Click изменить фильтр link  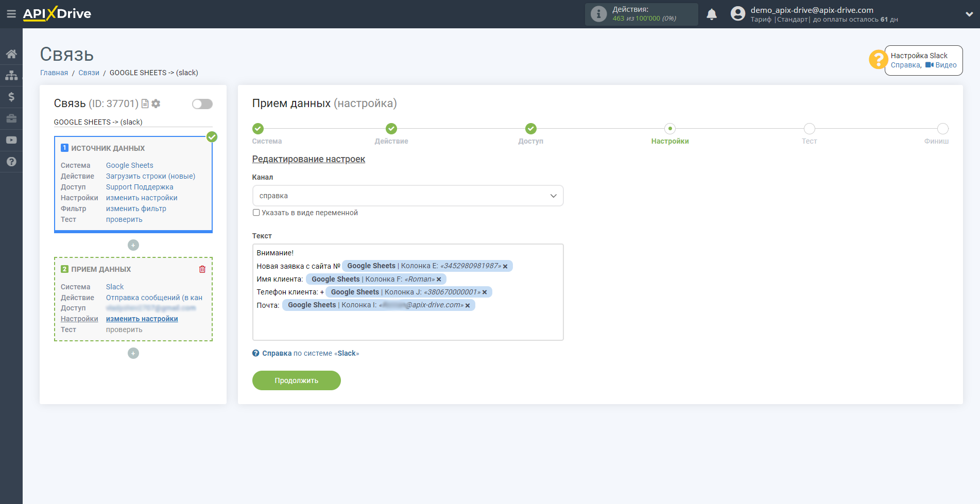(x=136, y=208)
